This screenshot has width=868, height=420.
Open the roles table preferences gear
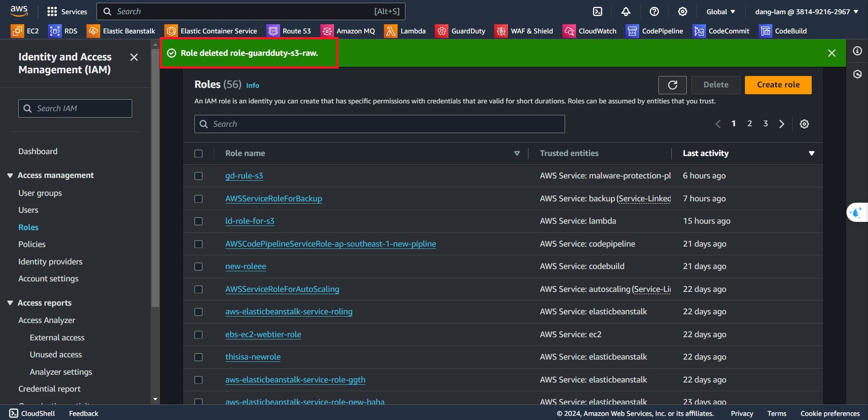click(804, 124)
